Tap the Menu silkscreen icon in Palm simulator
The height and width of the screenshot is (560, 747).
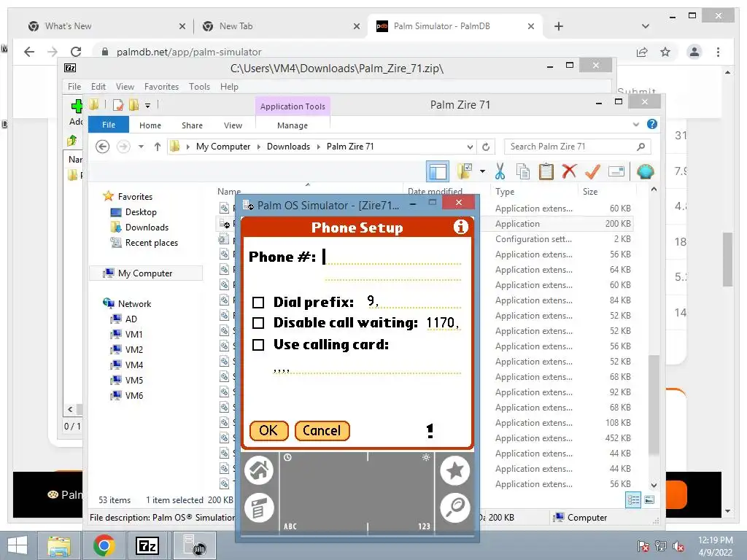coord(259,507)
